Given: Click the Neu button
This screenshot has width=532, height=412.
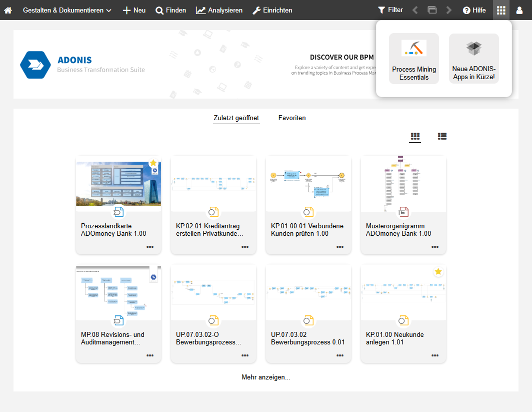Looking at the screenshot, I should 134,10.
